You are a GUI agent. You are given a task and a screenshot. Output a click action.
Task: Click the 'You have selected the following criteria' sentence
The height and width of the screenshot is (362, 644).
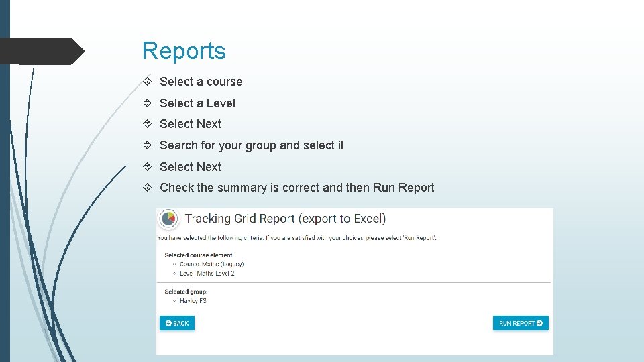[x=297, y=238]
